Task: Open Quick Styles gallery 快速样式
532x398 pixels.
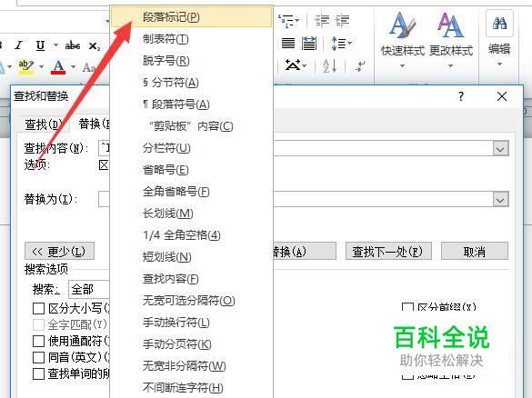Action: pyautogui.click(x=403, y=39)
